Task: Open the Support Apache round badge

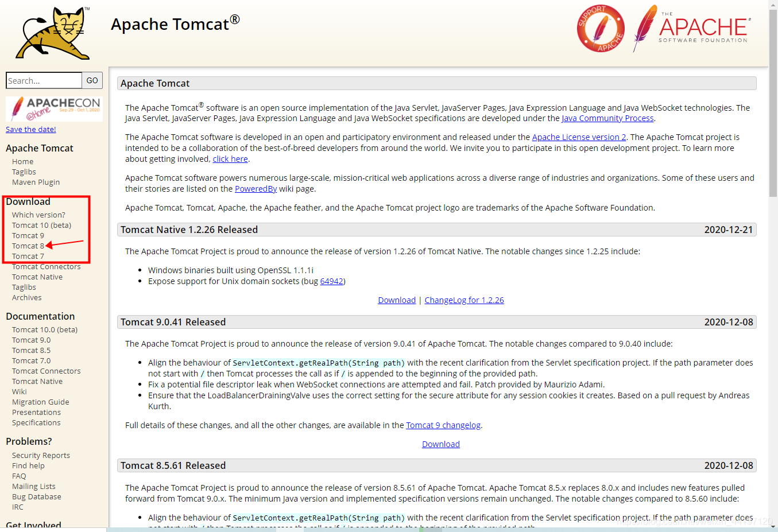Action: 601,28
